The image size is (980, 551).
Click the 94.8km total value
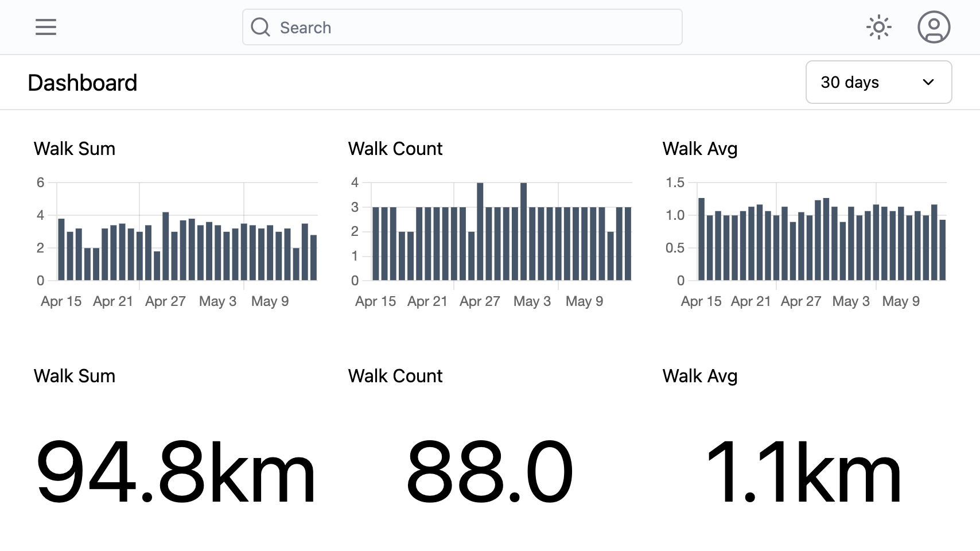pos(176,472)
